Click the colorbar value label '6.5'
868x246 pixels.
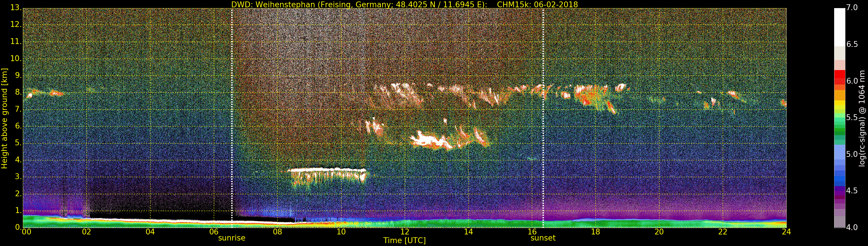852,45
